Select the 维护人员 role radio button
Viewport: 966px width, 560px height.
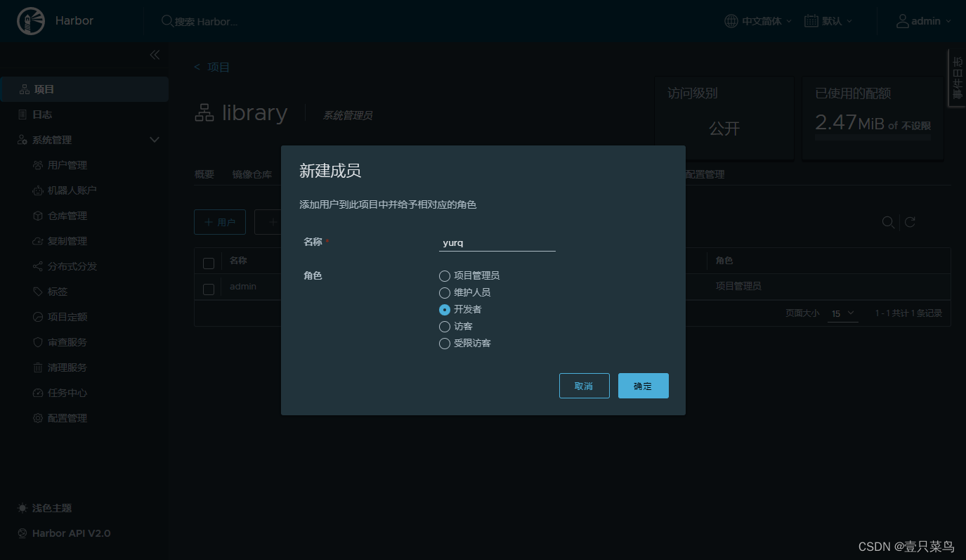click(444, 293)
